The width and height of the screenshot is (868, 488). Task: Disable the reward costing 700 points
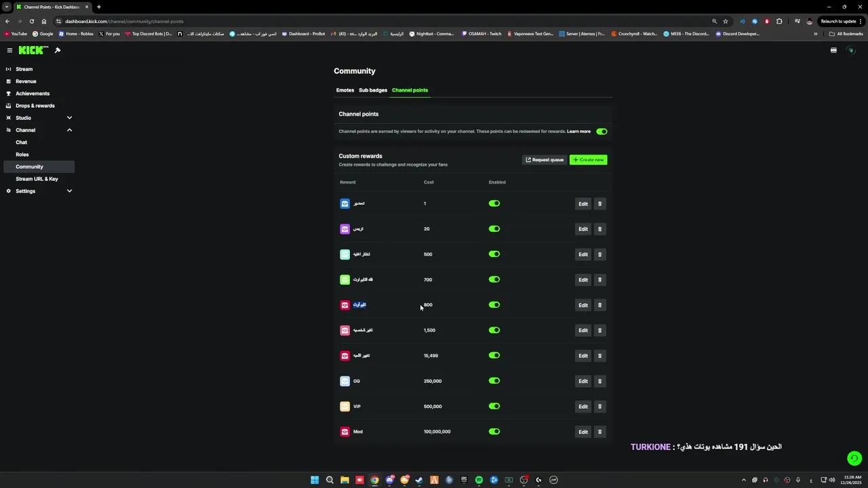click(494, 280)
